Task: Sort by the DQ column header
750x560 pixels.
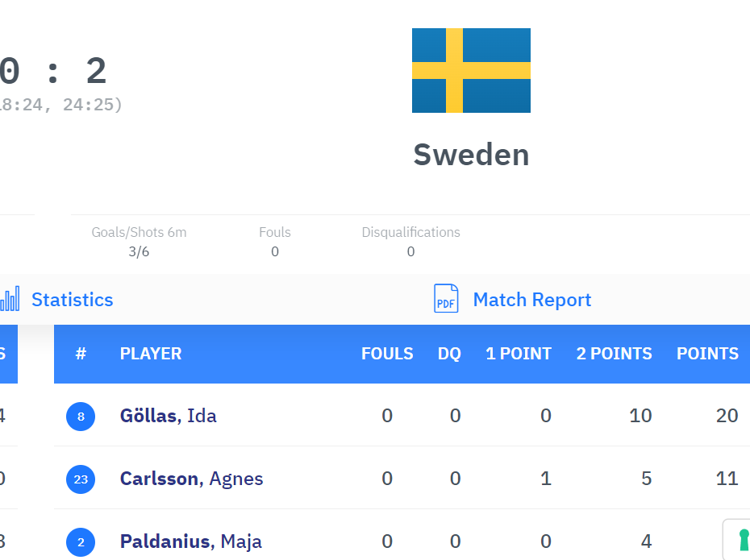Action: (449, 354)
